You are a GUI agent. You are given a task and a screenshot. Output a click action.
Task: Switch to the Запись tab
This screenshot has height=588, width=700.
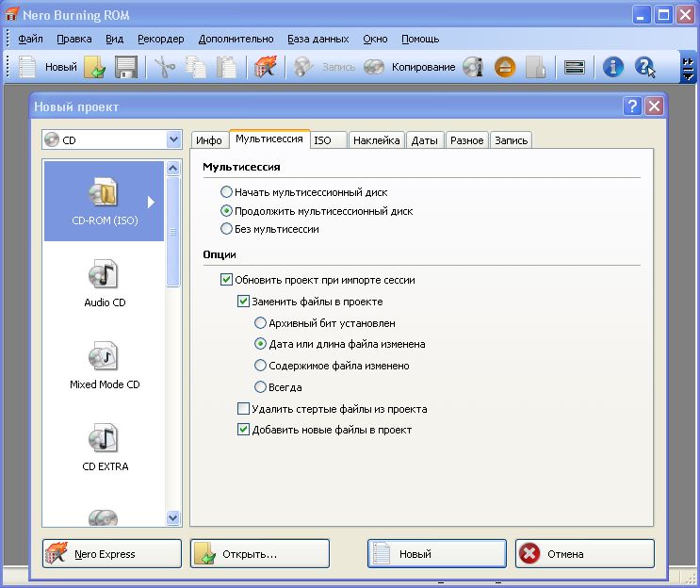[x=512, y=140]
